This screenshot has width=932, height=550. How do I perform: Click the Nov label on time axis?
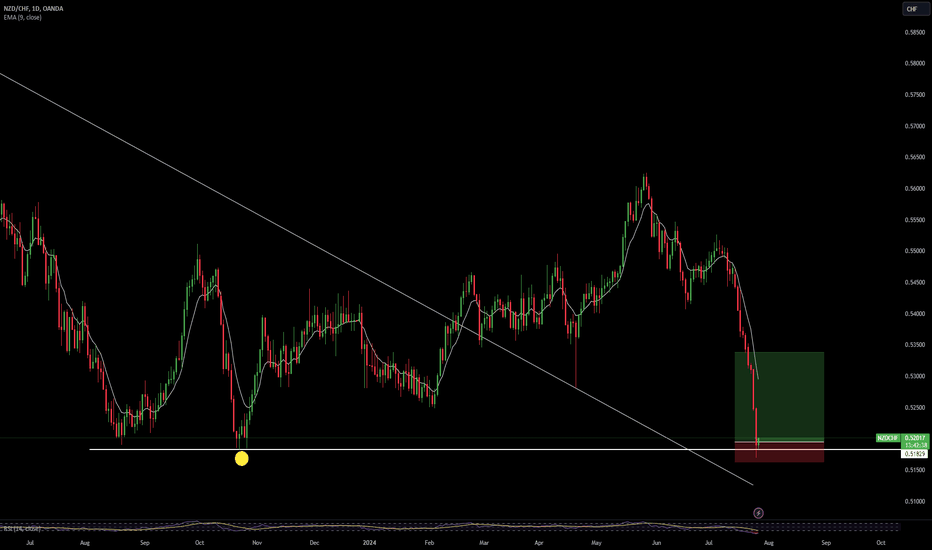[x=257, y=542]
